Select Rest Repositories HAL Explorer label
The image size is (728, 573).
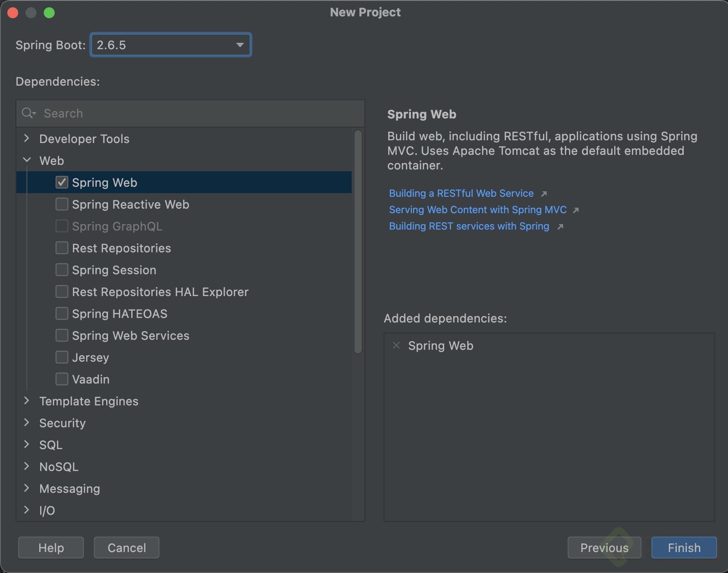point(160,292)
